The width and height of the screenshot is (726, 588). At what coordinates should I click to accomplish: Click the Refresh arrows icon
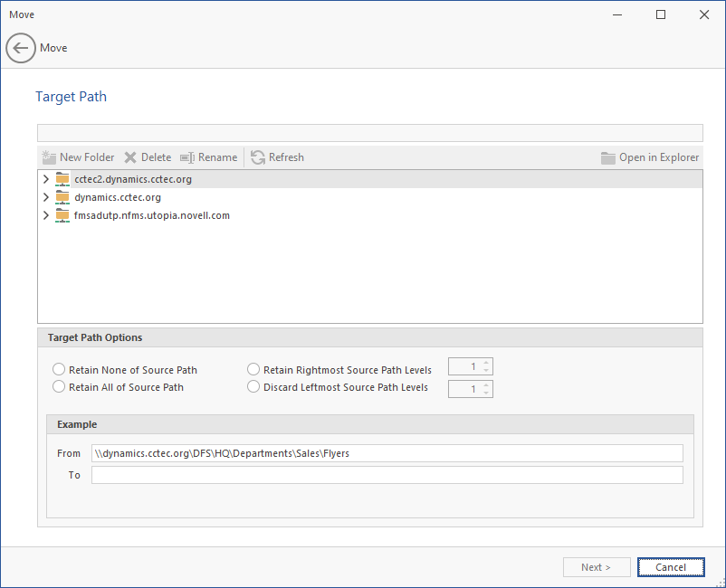258,157
